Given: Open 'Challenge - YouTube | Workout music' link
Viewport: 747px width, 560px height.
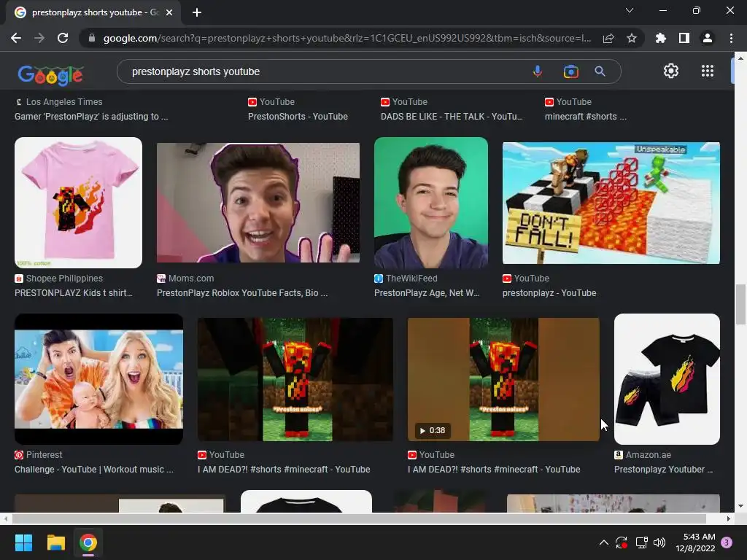Looking at the screenshot, I should pos(94,469).
